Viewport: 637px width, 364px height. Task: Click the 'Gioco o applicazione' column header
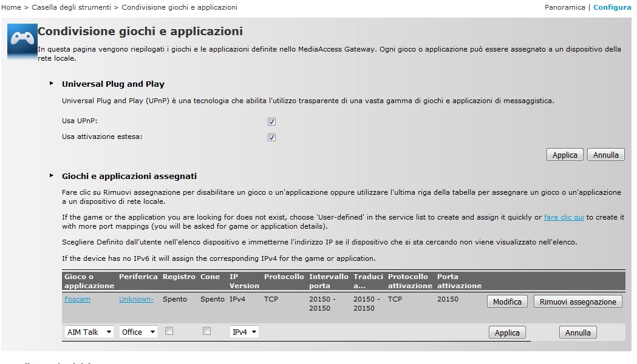(89, 281)
